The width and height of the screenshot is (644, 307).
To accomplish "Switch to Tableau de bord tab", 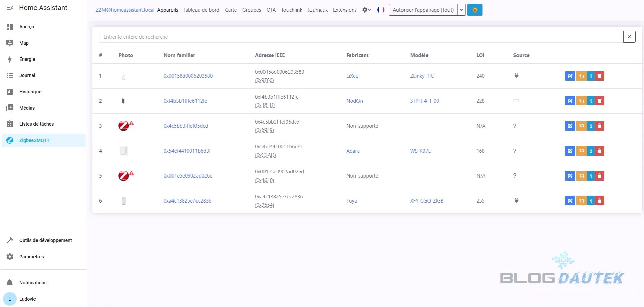I will pyautogui.click(x=201, y=10).
